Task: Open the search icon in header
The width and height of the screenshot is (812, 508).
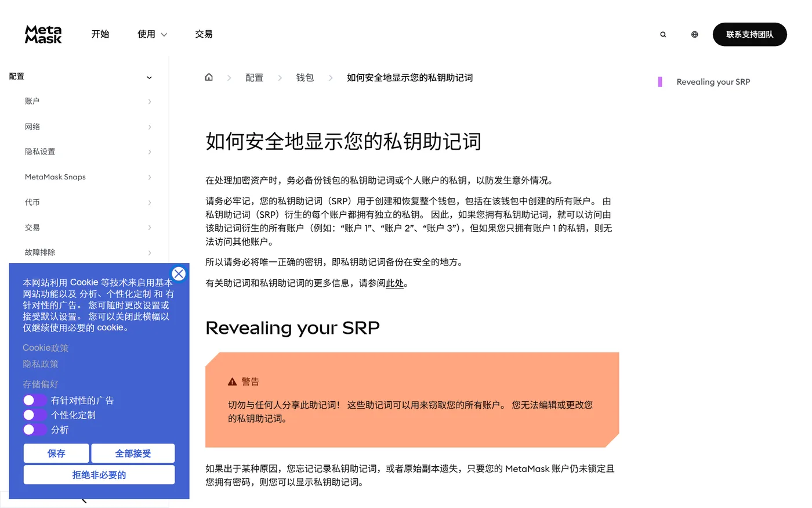Action: tap(663, 34)
